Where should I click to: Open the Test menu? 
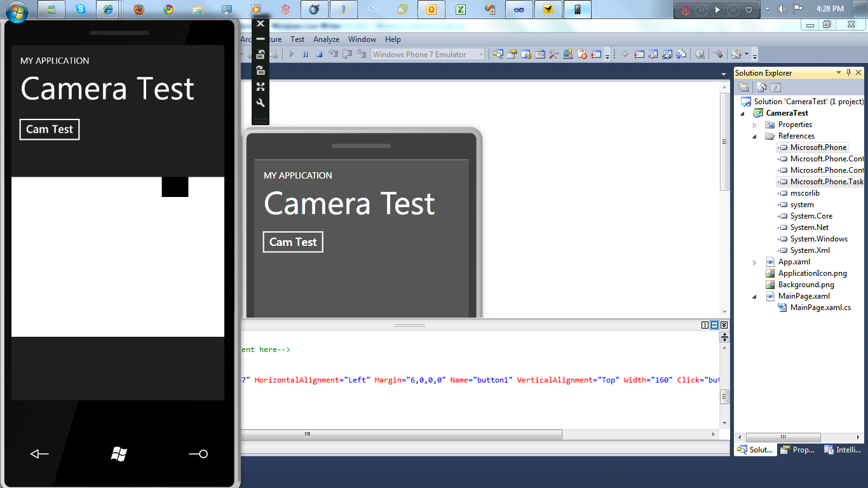(x=297, y=39)
